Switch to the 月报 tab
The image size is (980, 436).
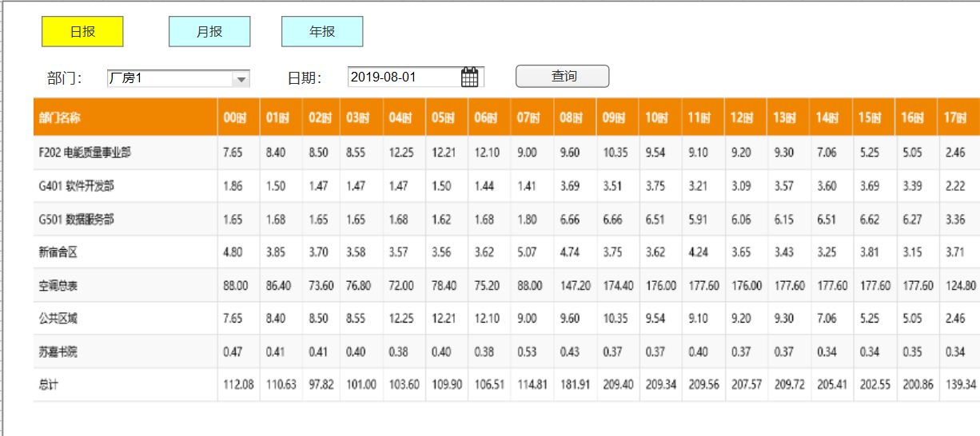(209, 32)
